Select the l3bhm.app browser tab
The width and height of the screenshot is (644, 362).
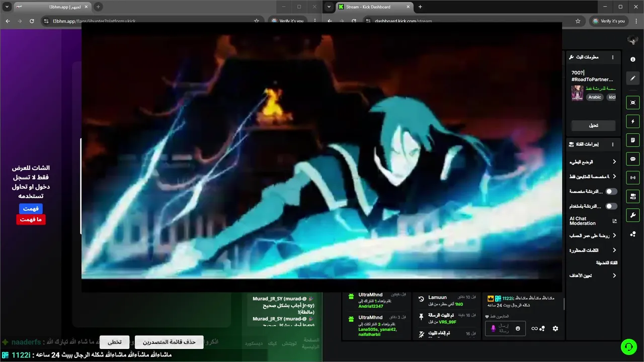click(x=52, y=7)
